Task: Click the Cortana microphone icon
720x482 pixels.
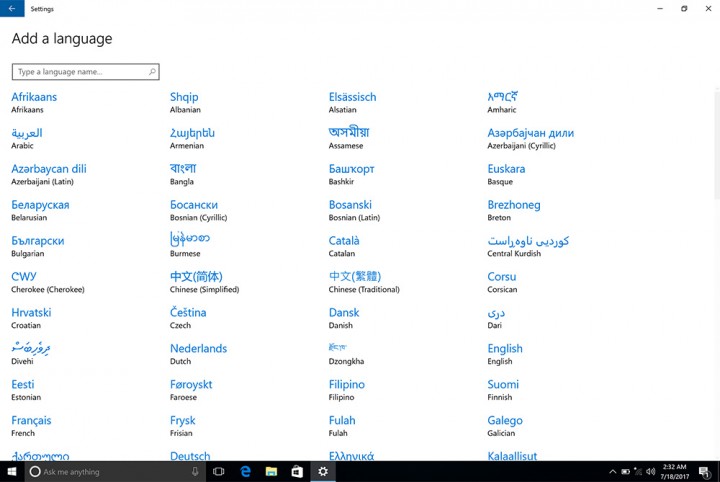Action: coord(195,471)
